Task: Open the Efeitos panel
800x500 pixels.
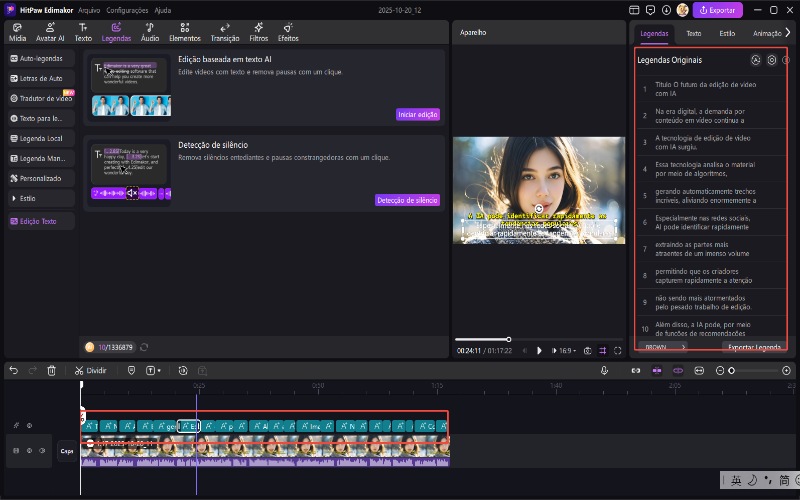Action: tap(288, 32)
